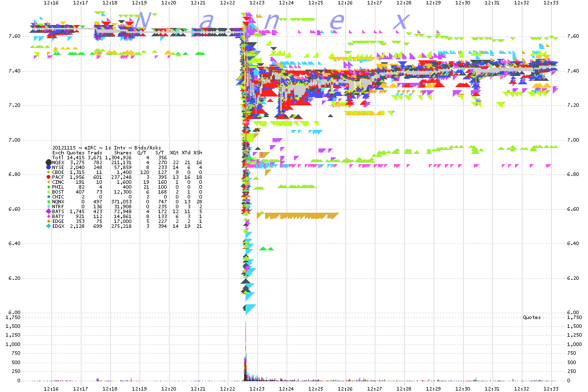588x392 pixels.
Task: Click total quotes value '14,415'
Action: pos(75,157)
